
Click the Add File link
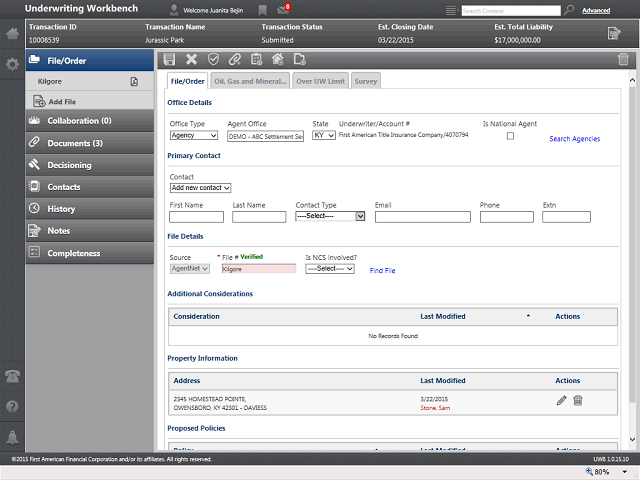[x=62, y=102]
